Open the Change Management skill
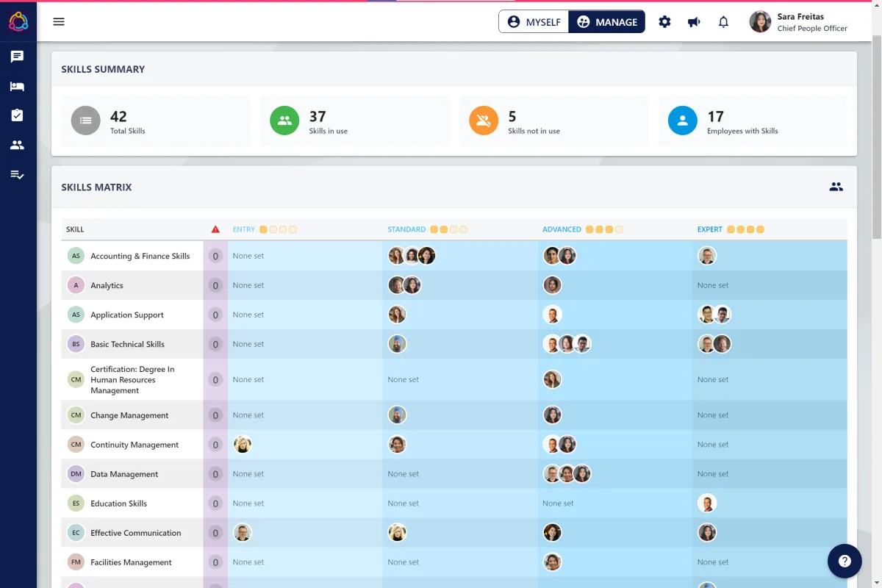882x588 pixels. click(x=129, y=415)
